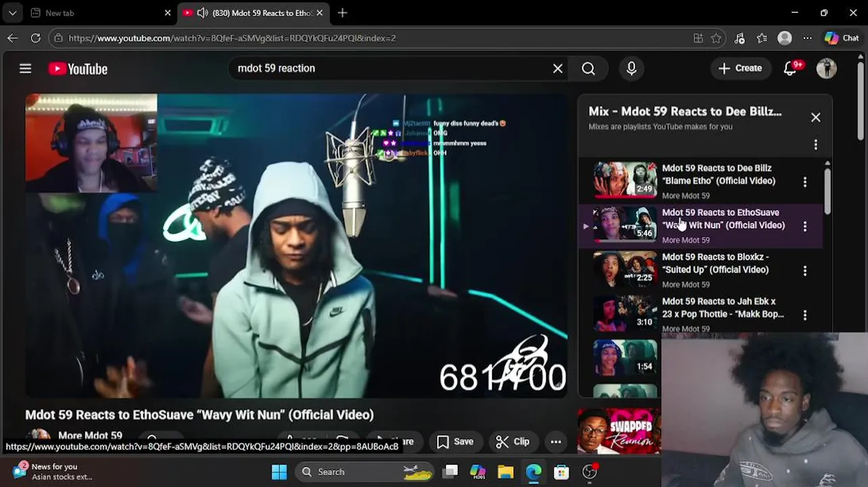
Task: Mute the tab using the speaker icon
Action: pos(202,13)
